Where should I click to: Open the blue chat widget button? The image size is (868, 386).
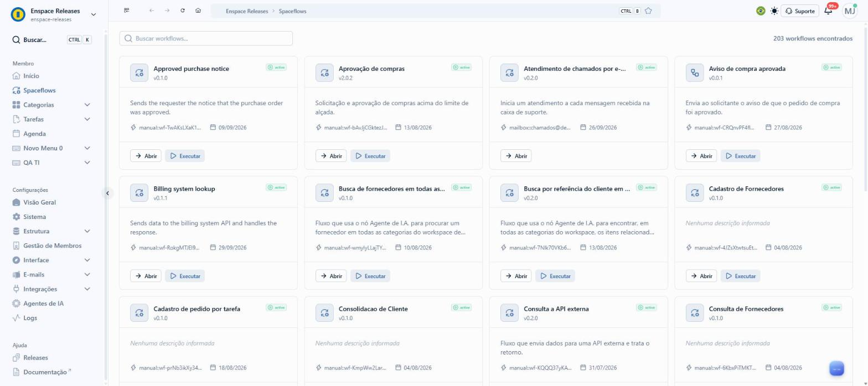[x=836, y=368]
